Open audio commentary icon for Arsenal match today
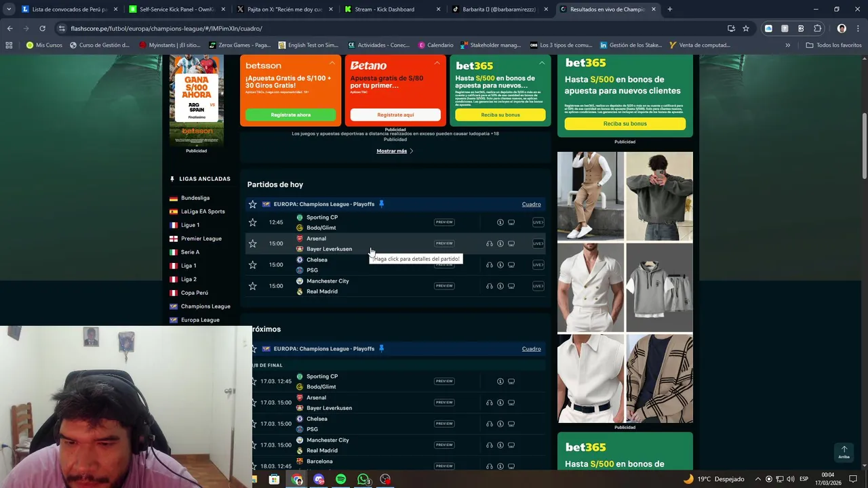The height and width of the screenshot is (488, 868). tap(490, 243)
